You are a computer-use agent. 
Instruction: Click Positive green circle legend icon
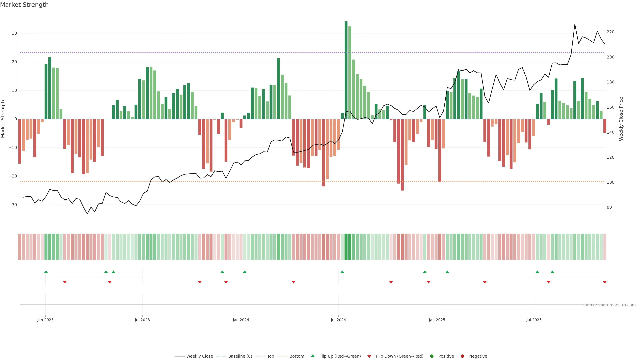(x=432, y=356)
